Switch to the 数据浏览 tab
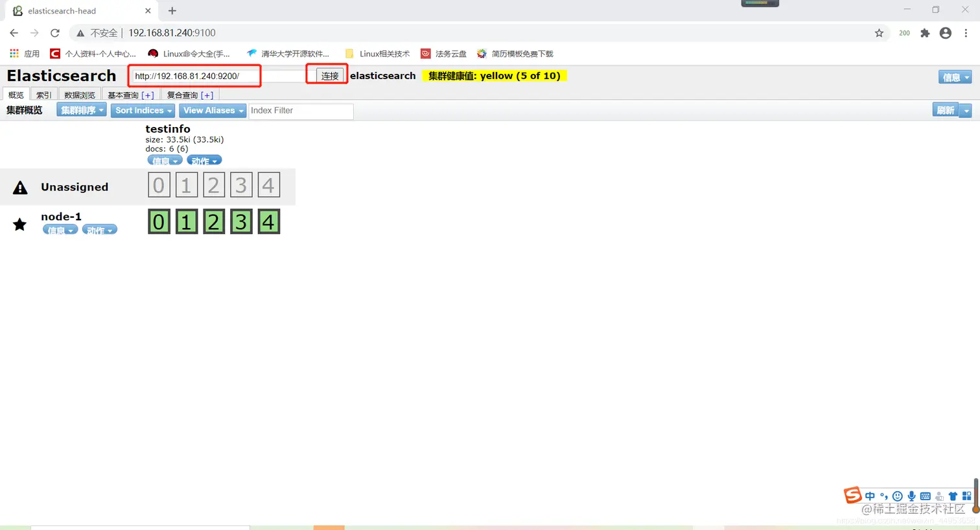The height and width of the screenshot is (530, 980). [80, 95]
